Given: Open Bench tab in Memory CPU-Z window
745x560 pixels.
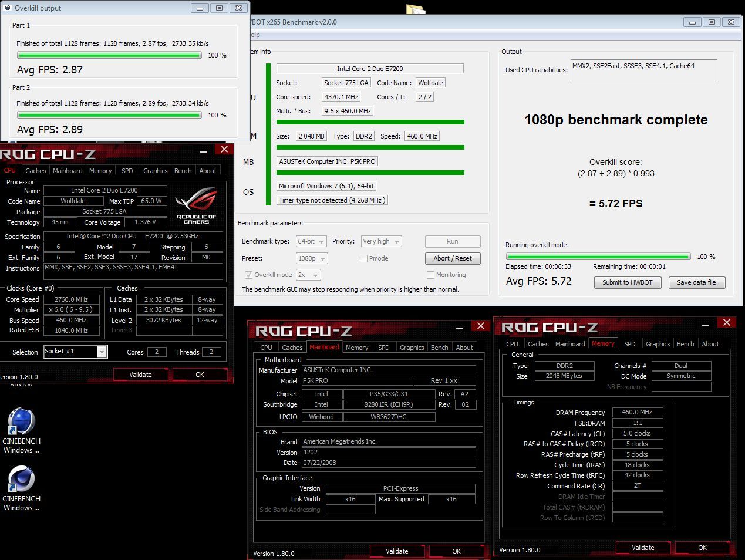Looking at the screenshot, I should tap(685, 344).
